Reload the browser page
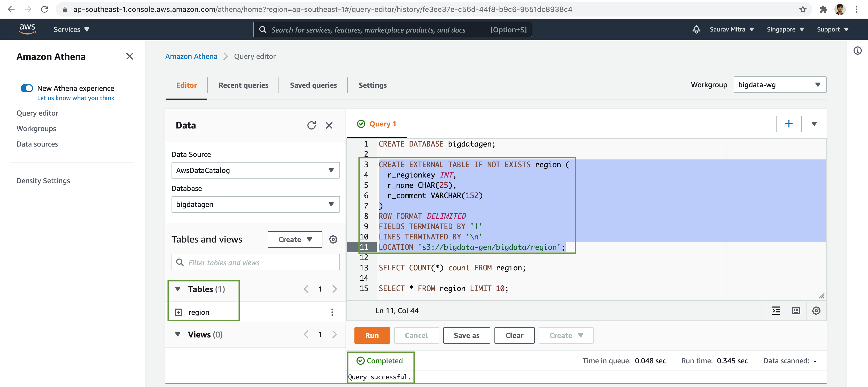868x387 pixels. point(44,10)
